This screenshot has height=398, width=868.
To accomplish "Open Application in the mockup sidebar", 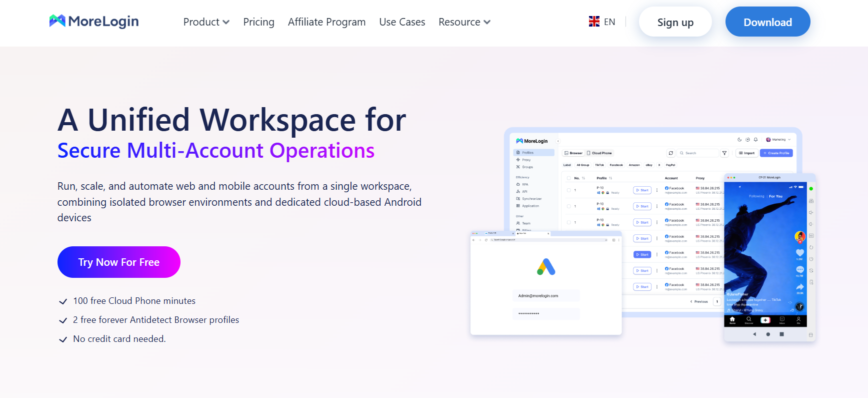I will point(528,206).
